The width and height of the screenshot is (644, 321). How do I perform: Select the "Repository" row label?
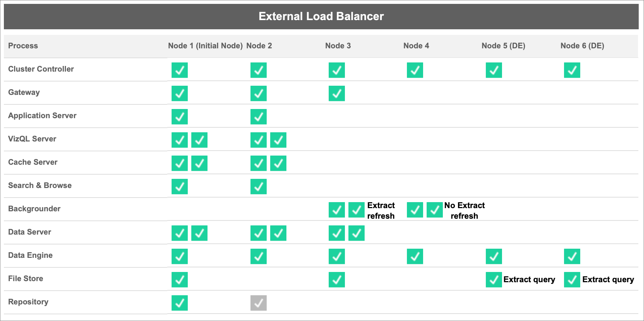(28, 302)
